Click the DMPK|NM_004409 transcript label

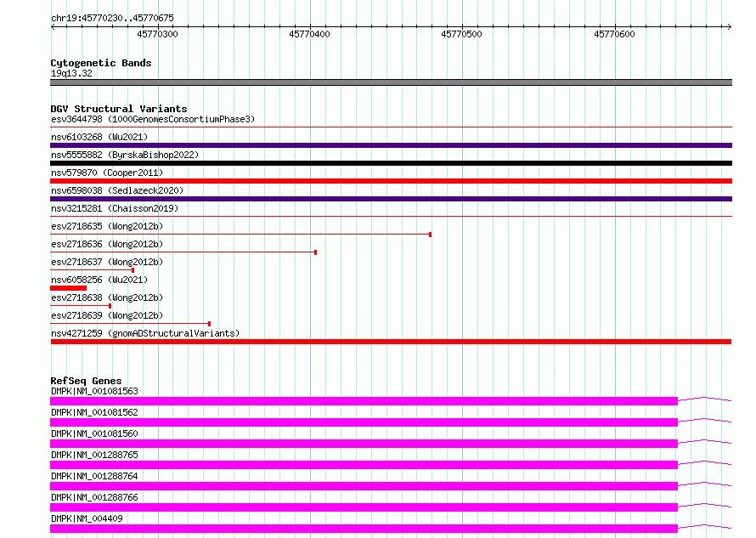pyautogui.click(x=87, y=518)
